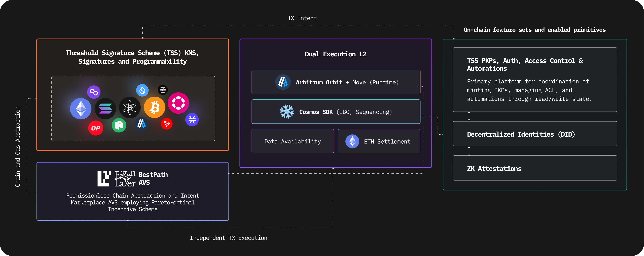Screen dimensions: 644x256
Task: Click the blue Sui droplet logo
Action: pos(142,90)
